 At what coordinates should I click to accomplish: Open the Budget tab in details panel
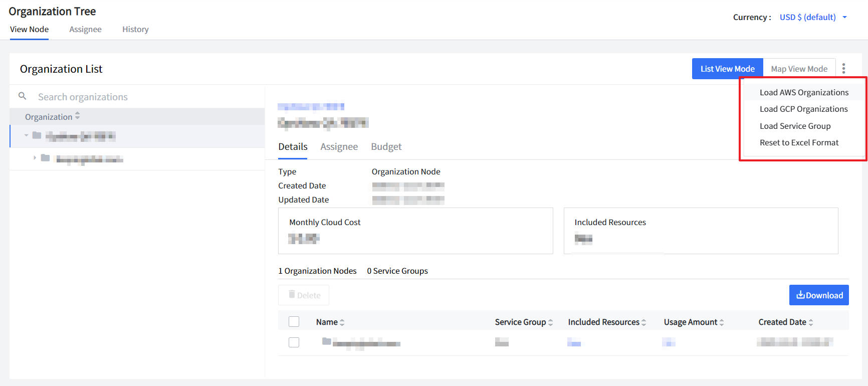pos(386,147)
